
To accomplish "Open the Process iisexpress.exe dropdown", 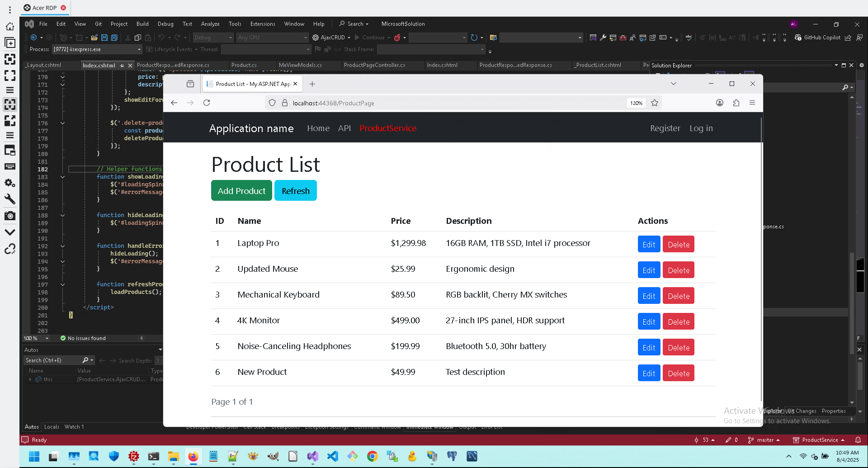I will 97,49.
